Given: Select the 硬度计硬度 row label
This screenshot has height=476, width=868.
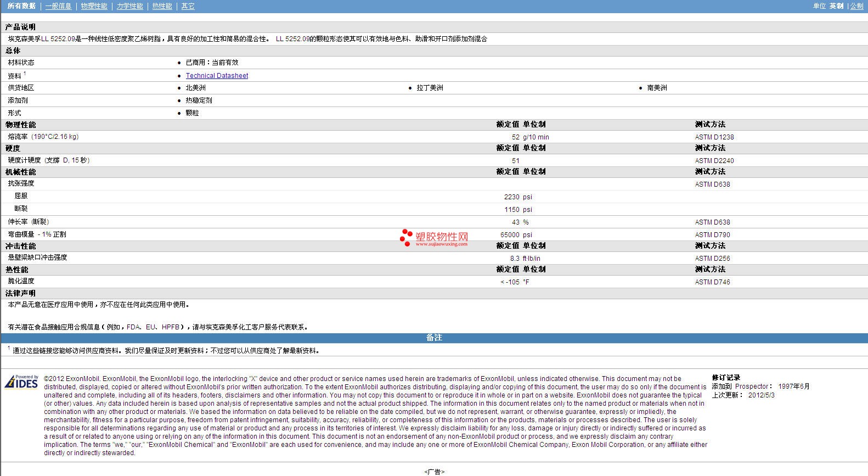Looking at the screenshot, I should (48, 160).
